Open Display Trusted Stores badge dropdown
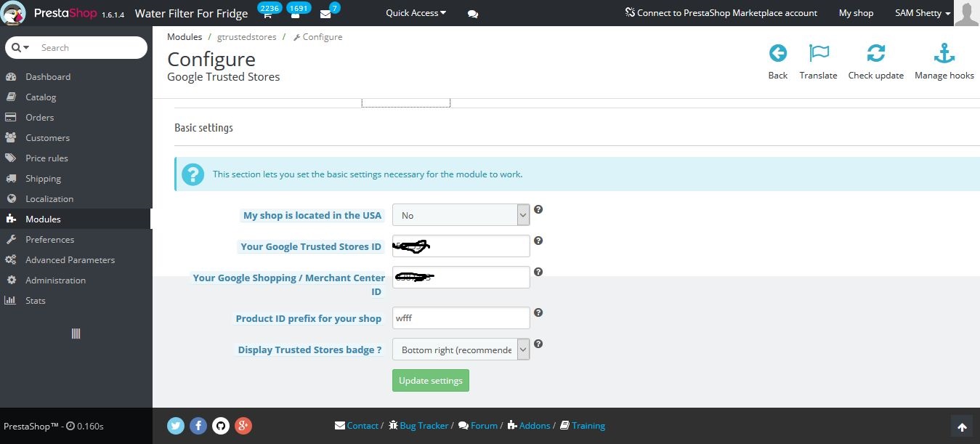The width and height of the screenshot is (980, 444). click(461, 350)
